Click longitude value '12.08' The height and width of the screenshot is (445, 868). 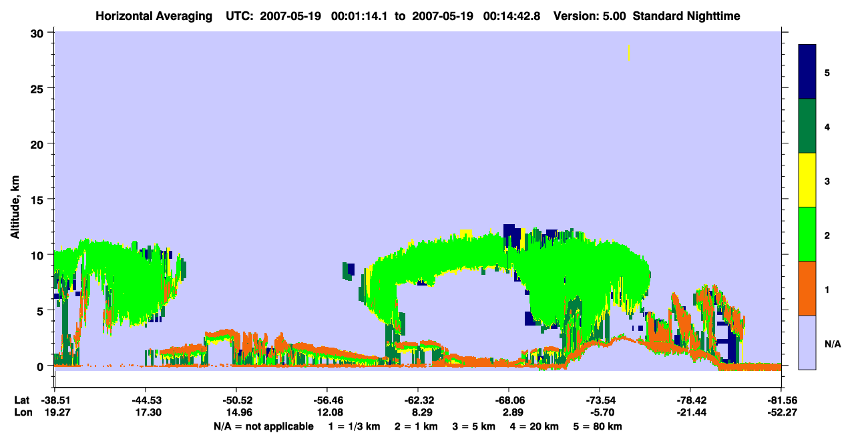(327, 413)
